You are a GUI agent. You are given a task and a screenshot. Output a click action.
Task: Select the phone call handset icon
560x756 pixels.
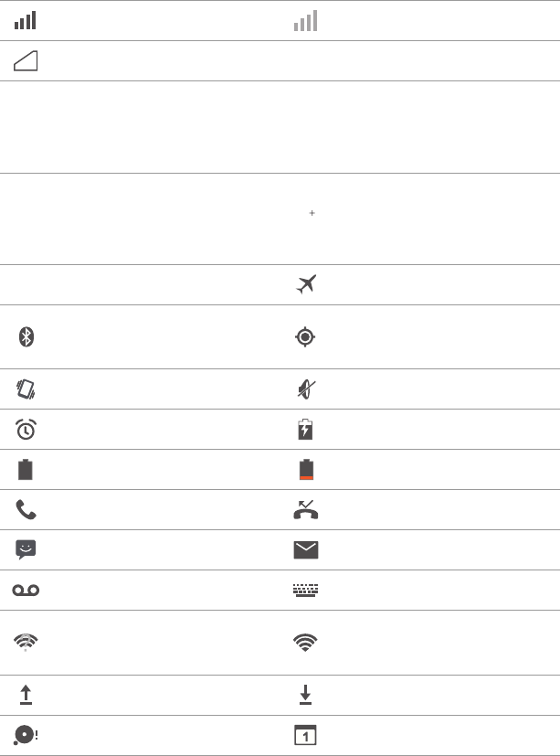coord(26,509)
